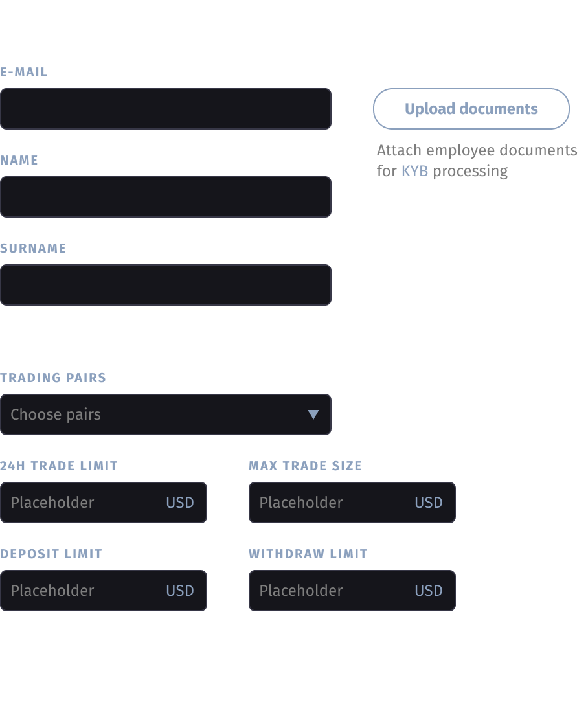Click the E-MAIL field label

(24, 72)
